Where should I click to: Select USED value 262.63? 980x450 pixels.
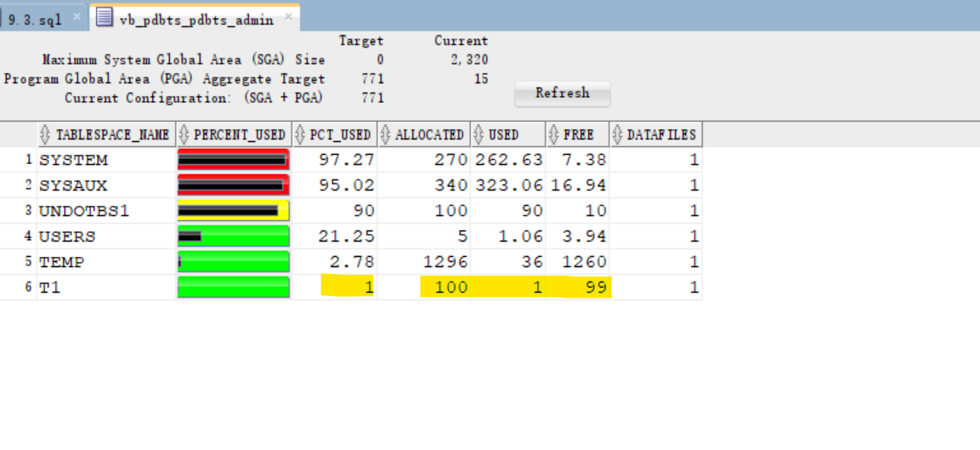(508, 160)
